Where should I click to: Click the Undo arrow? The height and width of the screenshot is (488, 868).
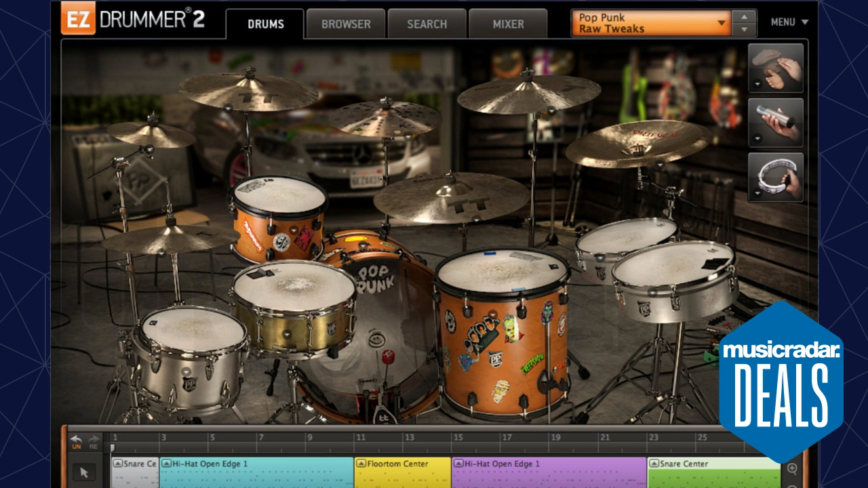[x=76, y=442]
